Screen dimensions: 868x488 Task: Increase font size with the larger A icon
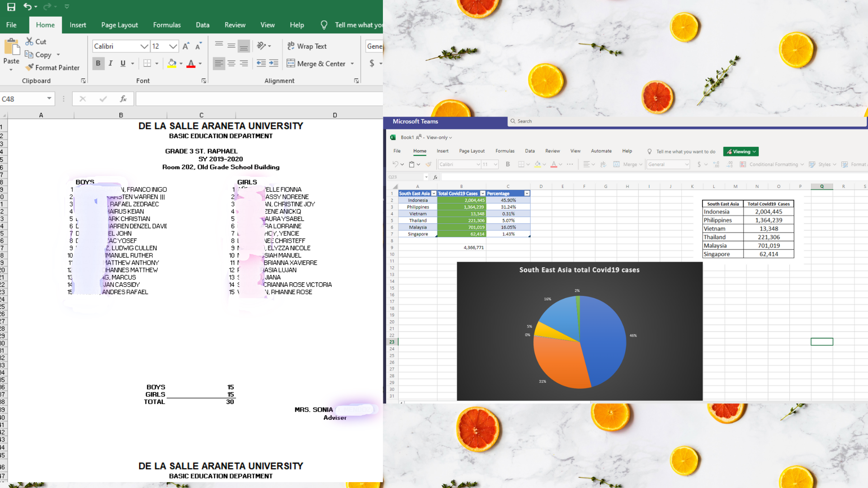click(186, 46)
